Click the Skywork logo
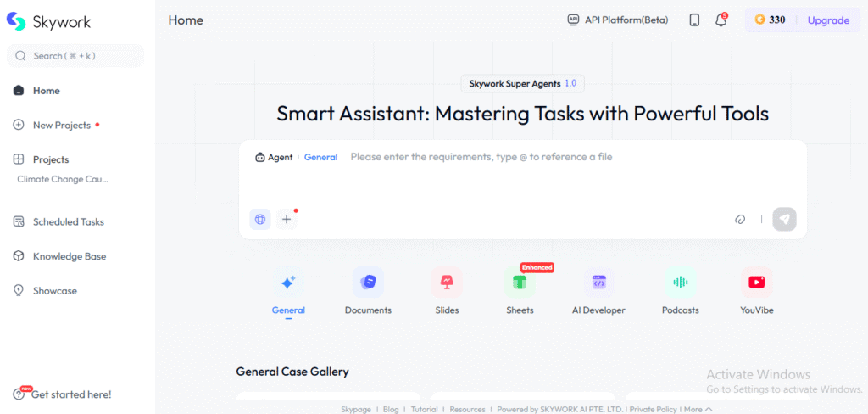Viewport: 868px width, 414px height. [x=48, y=21]
